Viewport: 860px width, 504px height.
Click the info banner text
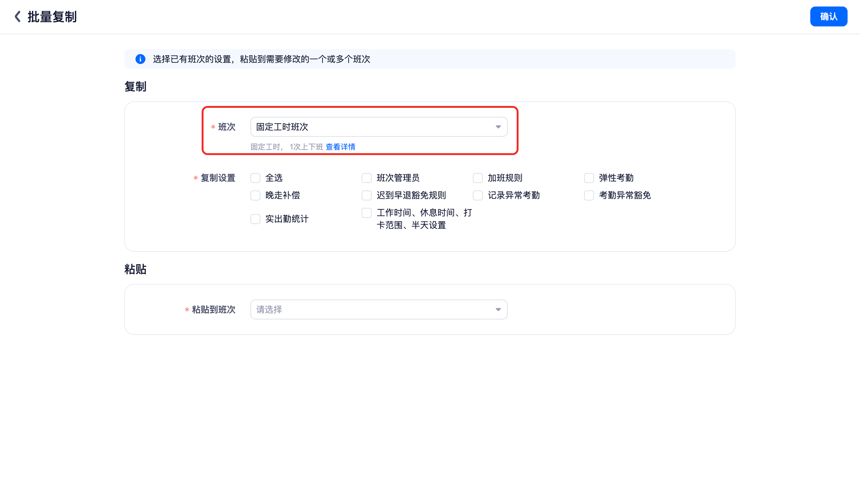pyautogui.click(x=261, y=59)
